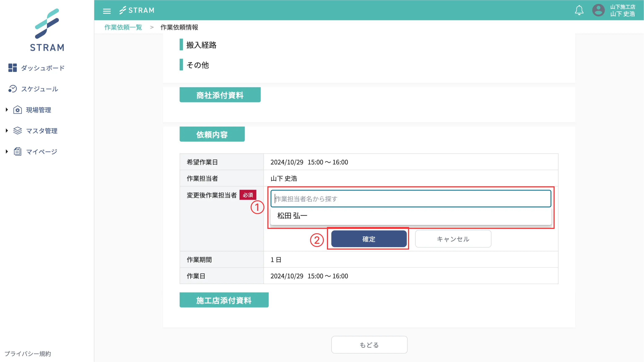Expand the マイページ tree arrow
The height and width of the screenshot is (362, 644).
[7, 151]
